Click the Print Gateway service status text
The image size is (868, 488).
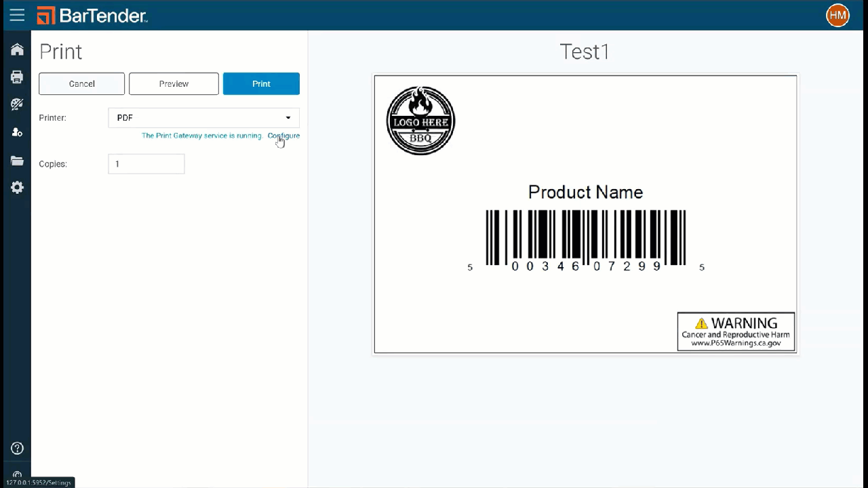(x=201, y=136)
